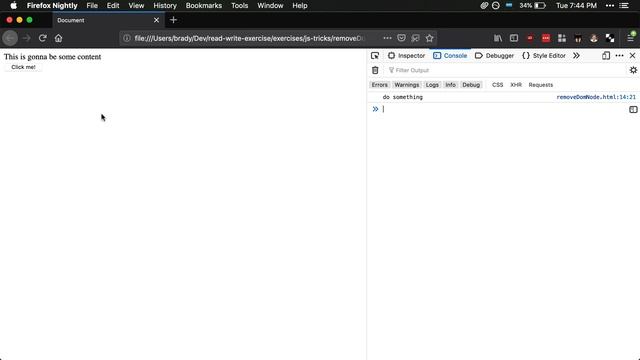Viewport: 640px width, 360px height.
Task: Bookmark this page with the star
Action: pos(429,38)
